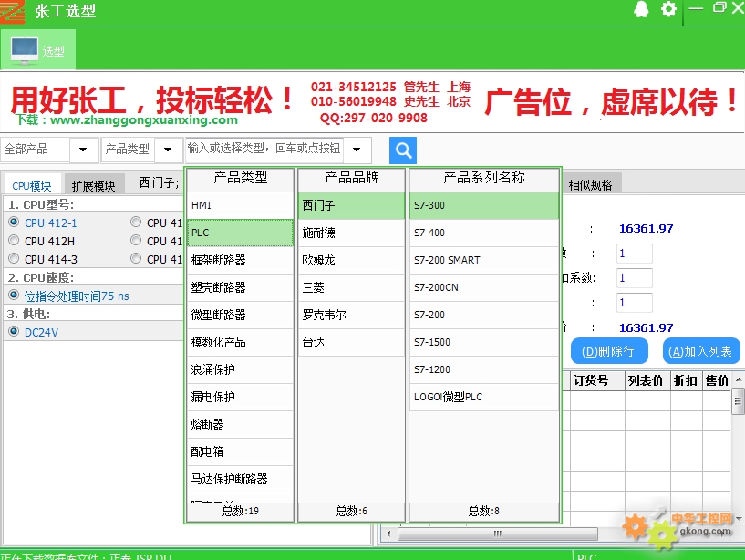Choose 浪涌保护 product type
The height and width of the screenshot is (560, 745).
pyautogui.click(x=240, y=369)
